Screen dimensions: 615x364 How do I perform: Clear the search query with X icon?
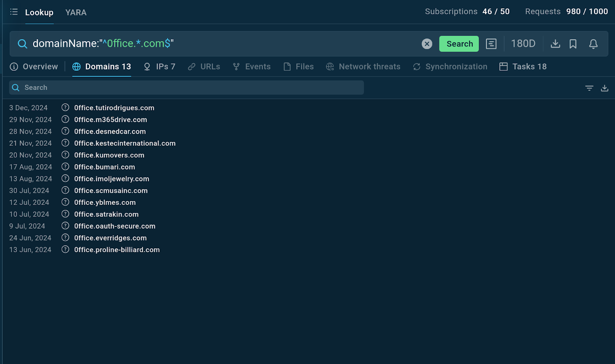point(427,44)
